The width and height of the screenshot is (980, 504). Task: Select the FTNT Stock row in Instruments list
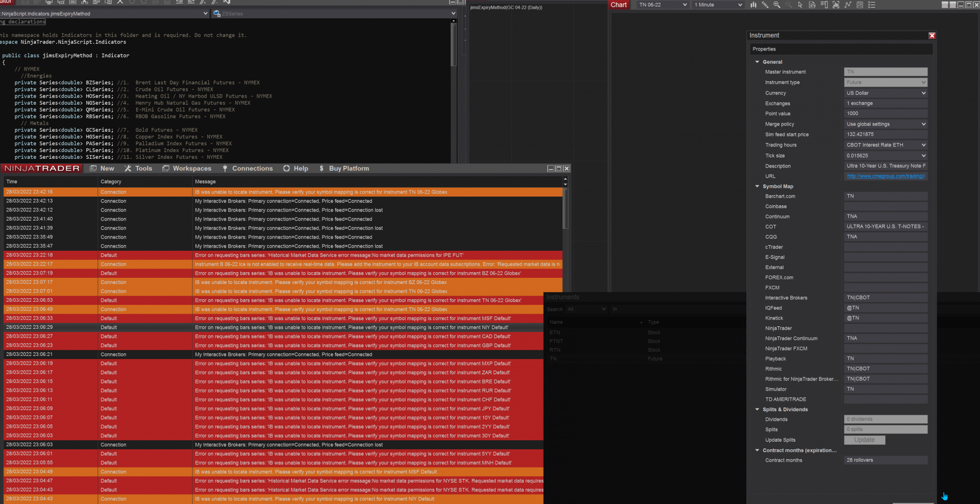point(647,341)
